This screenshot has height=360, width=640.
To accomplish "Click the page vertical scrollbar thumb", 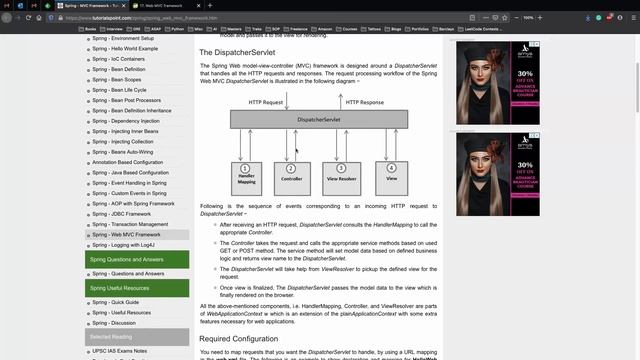I will (x=637, y=87).
